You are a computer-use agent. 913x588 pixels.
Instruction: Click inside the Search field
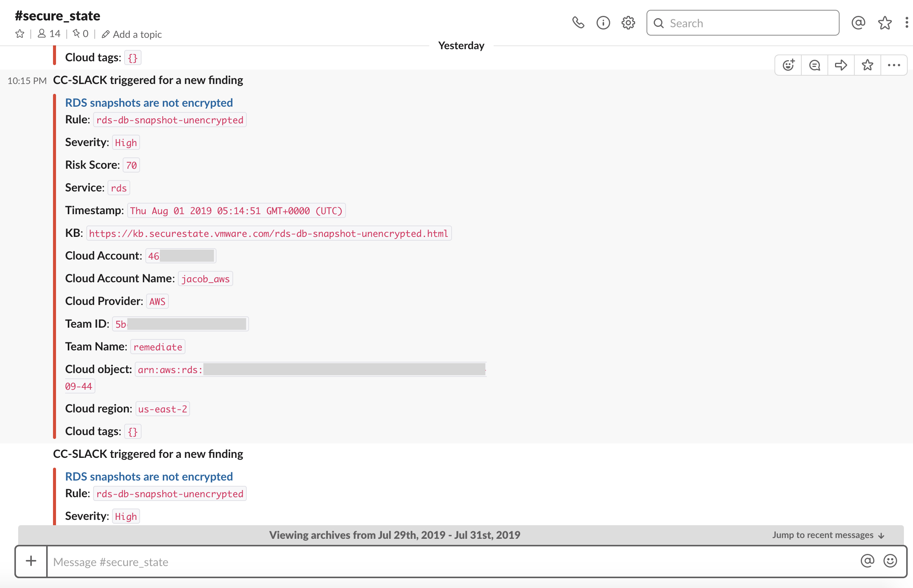tap(742, 23)
